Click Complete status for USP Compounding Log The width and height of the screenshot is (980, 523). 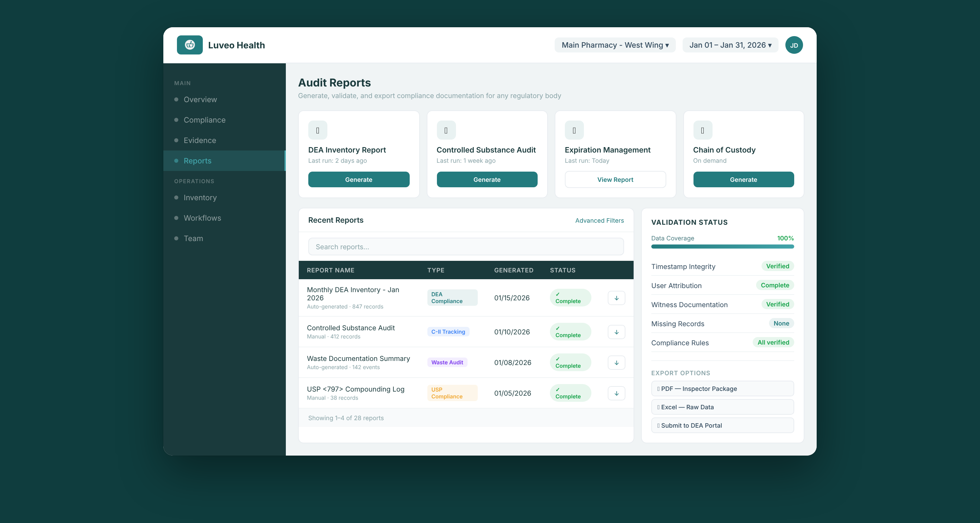570,393
